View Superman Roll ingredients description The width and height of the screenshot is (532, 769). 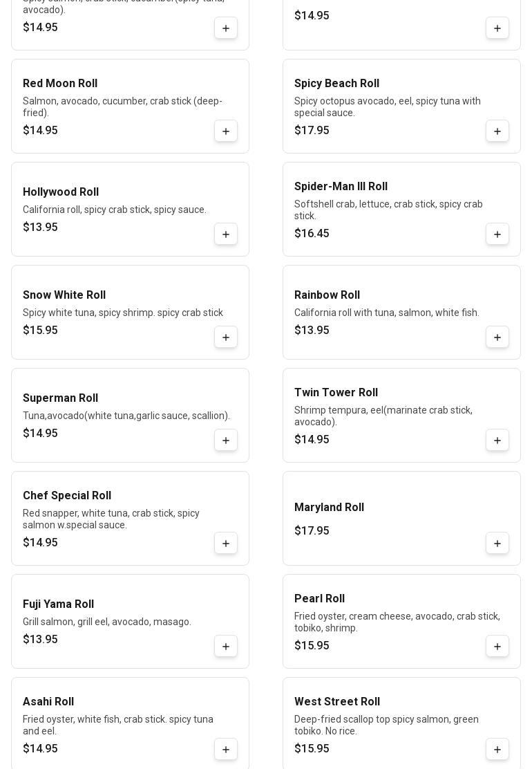(126, 416)
